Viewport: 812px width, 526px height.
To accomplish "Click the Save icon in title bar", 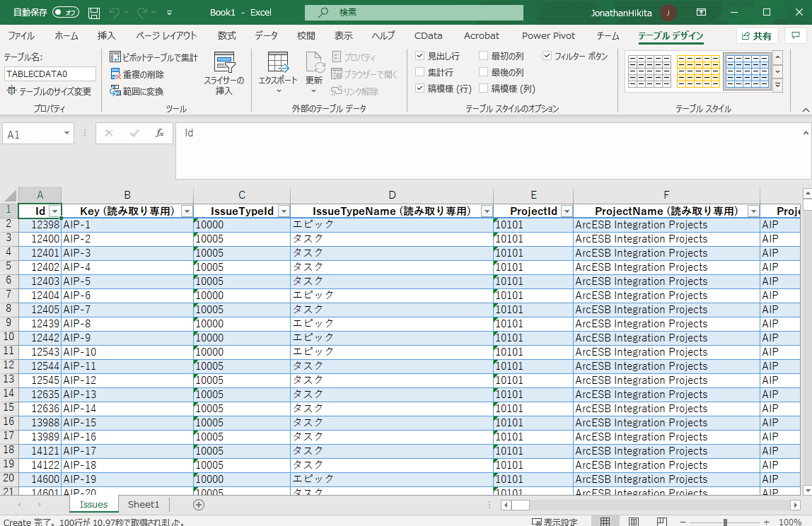I will [x=94, y=13].
